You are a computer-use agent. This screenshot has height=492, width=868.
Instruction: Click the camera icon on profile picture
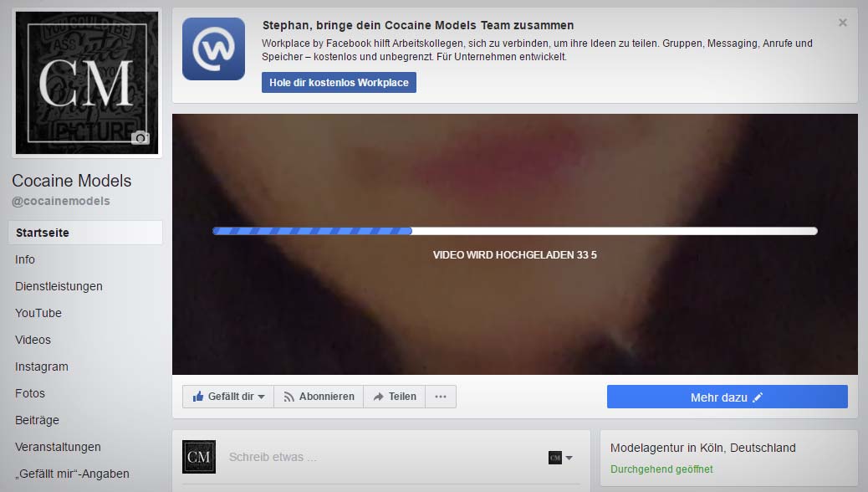140,137
